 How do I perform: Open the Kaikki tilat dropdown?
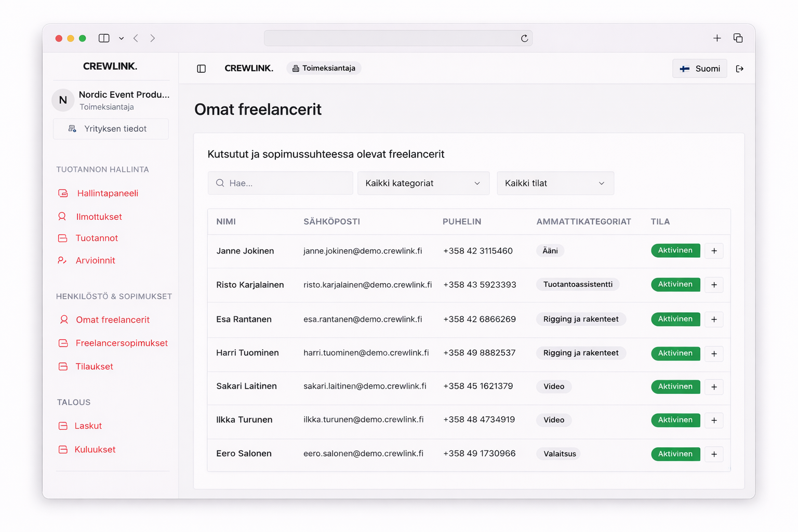[555, 183]
